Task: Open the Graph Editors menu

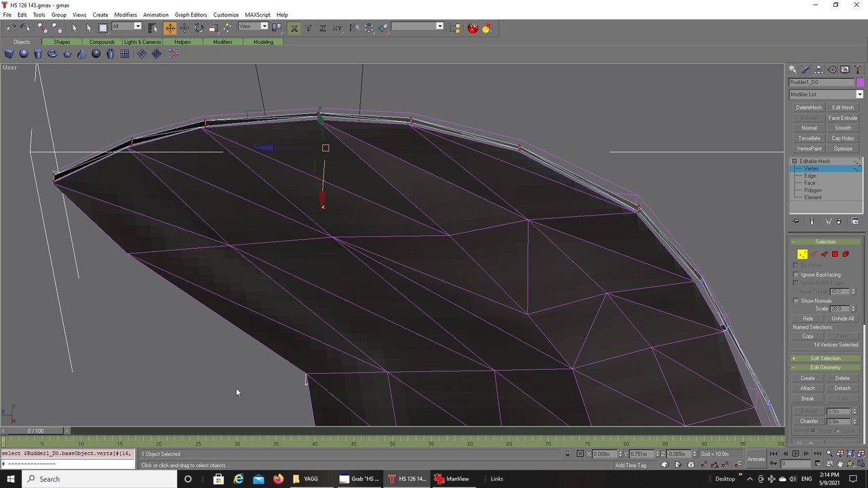Action: 191,14
